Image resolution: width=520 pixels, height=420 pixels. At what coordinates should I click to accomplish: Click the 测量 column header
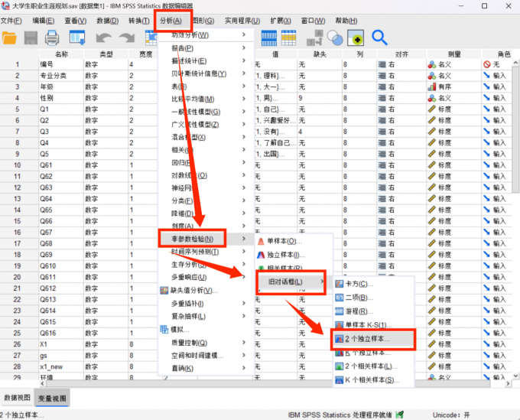454,54
